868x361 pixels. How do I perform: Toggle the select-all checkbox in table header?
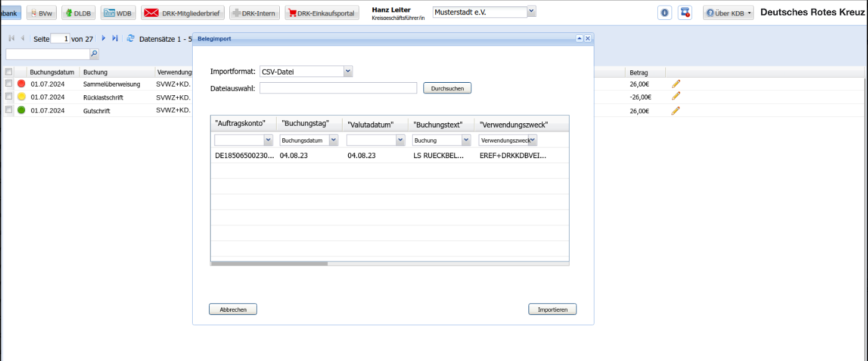point(9,72)
